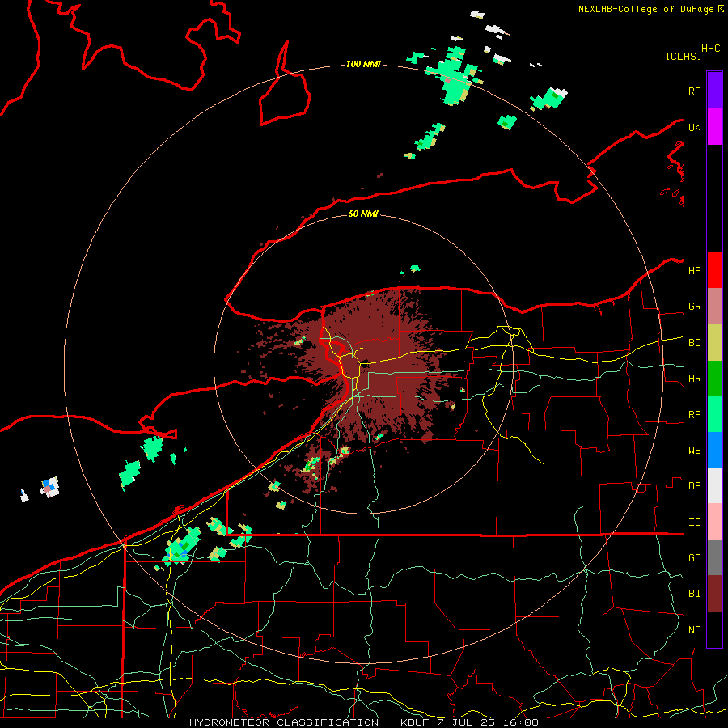The height and width of the screenshot is (728, 728).
Task: Click the DS white legend color block
Action: tap(714, 485)
